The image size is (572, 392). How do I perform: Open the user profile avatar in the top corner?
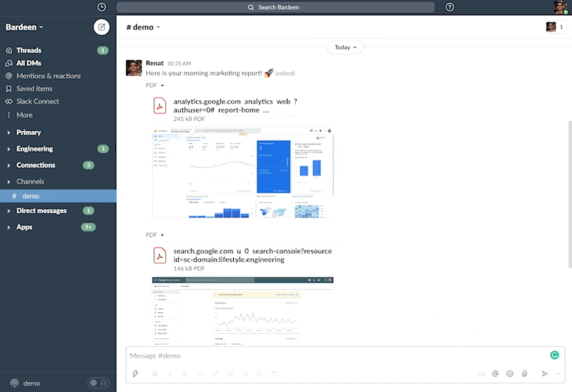[x=561, y=7]
